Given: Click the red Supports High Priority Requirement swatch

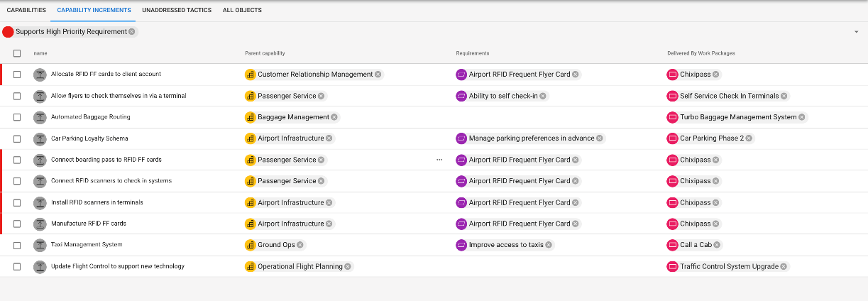Looking at the screenshot, I should pyautogui.click(x=8, y=32).
